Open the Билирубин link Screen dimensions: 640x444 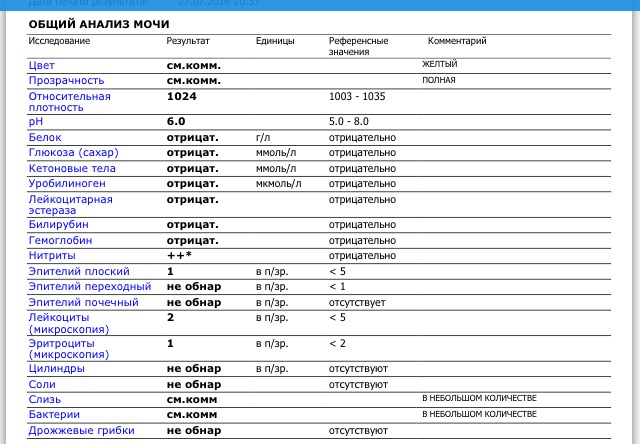pos(60,225)
